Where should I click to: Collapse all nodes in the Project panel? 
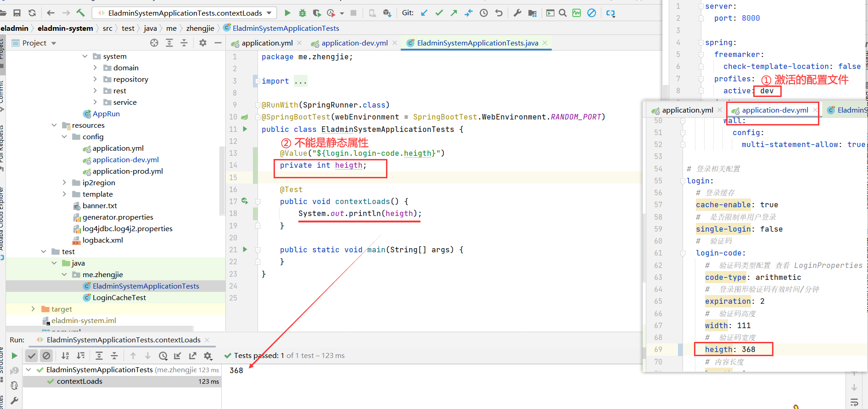pos(184,43)
